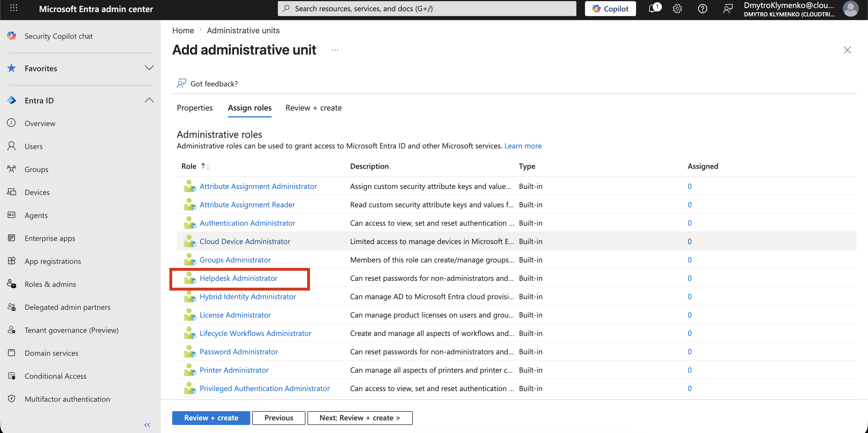This screenshot has height=433, width=868.
Task: Click the Devices icon in sidebar
Action: point(11,192)
